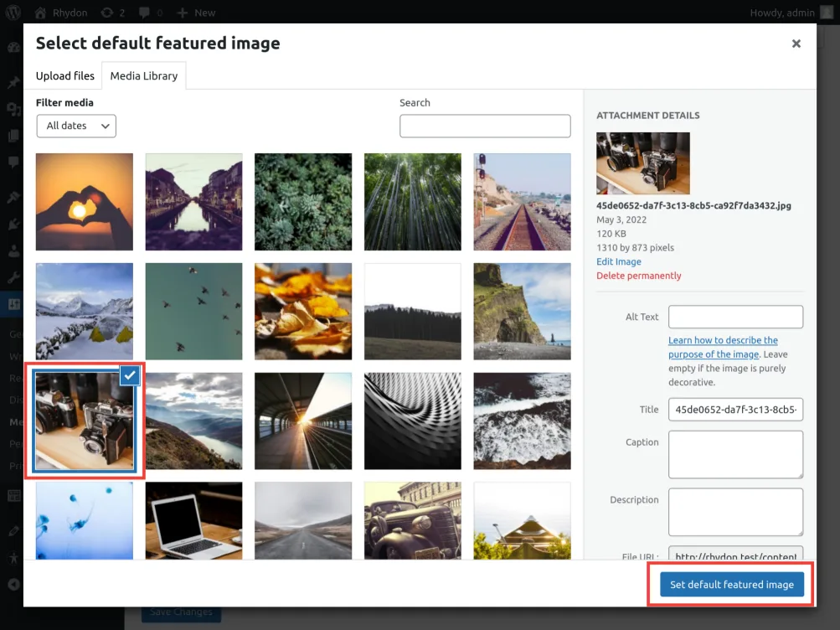Select the pagoda rooftop thumbnail
840x630 pixels.
pos(523,521)
